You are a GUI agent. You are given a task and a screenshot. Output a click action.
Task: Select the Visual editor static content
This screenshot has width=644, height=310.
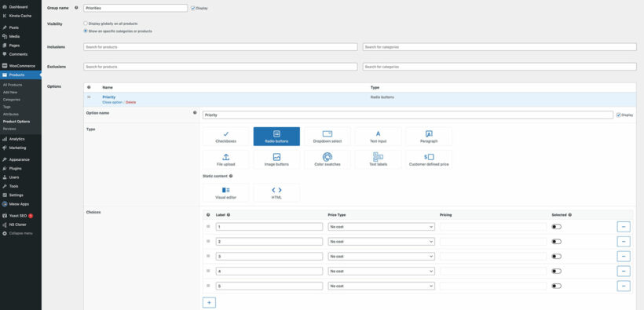225,192
